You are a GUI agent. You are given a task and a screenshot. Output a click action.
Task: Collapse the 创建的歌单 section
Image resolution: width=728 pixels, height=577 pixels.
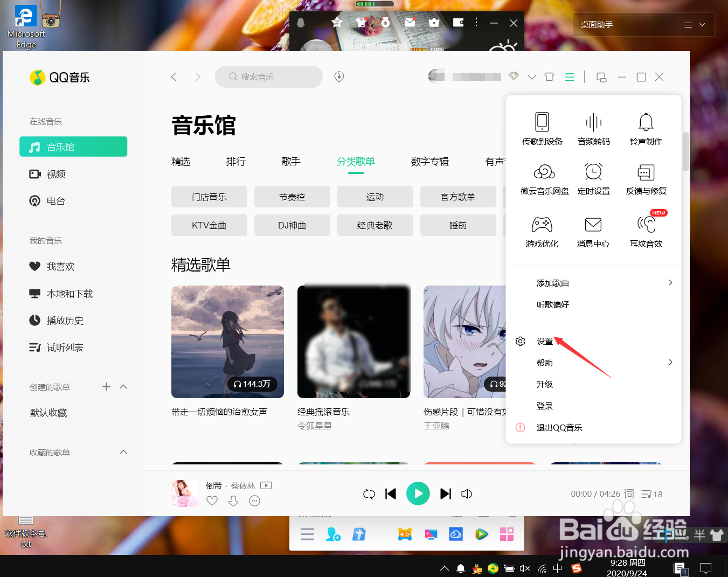coord(123,387)
